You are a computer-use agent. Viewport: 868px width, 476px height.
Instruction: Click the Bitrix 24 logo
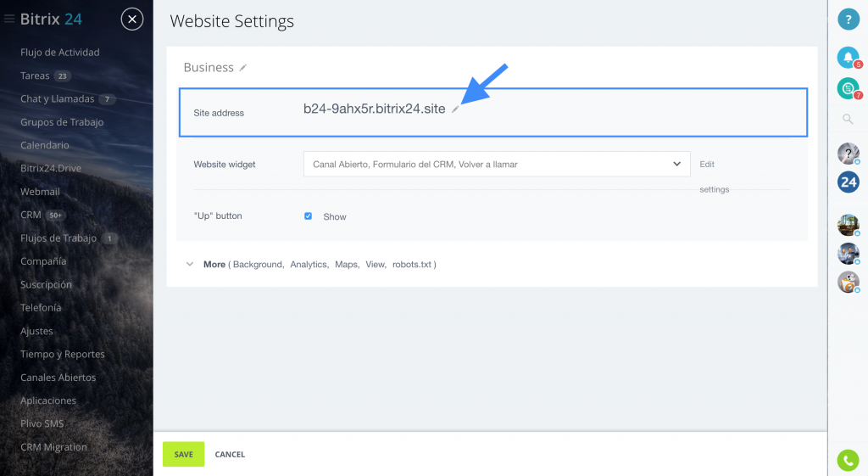pyautogui.click(x=51, y=19)
